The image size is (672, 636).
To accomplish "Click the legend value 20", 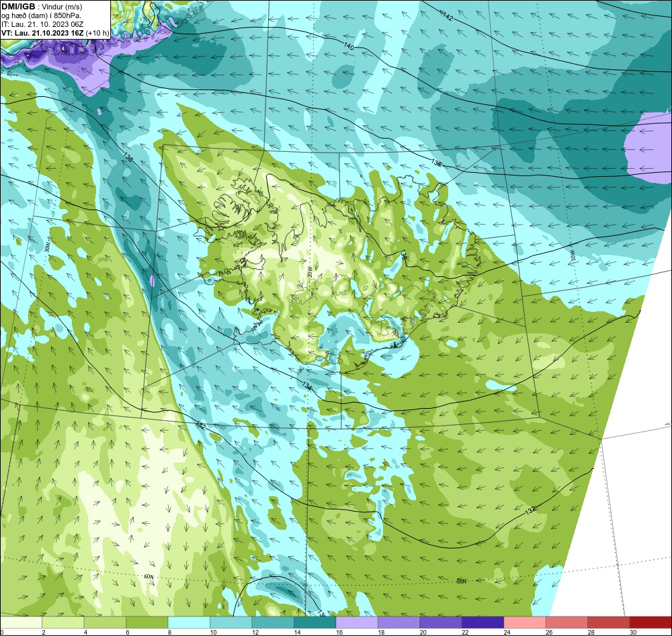I will tap(423, 632).
